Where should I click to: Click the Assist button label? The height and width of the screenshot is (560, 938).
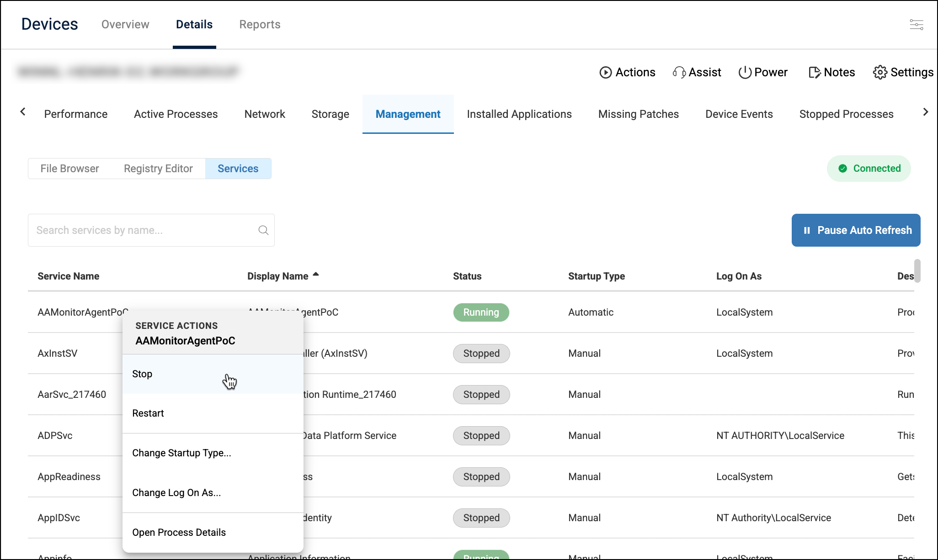click(x=705, y=73)
